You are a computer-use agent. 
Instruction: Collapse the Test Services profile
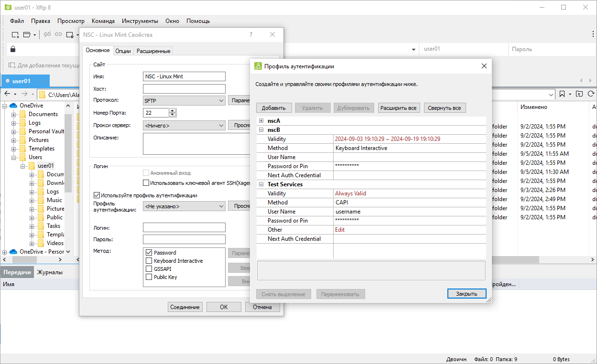click(x=261, y=184)
